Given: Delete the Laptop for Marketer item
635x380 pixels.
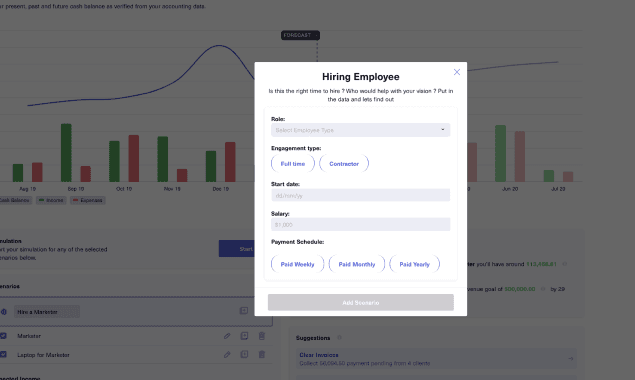Looking at the screenshot, I should pyautogui.click(x=262, y=354).
